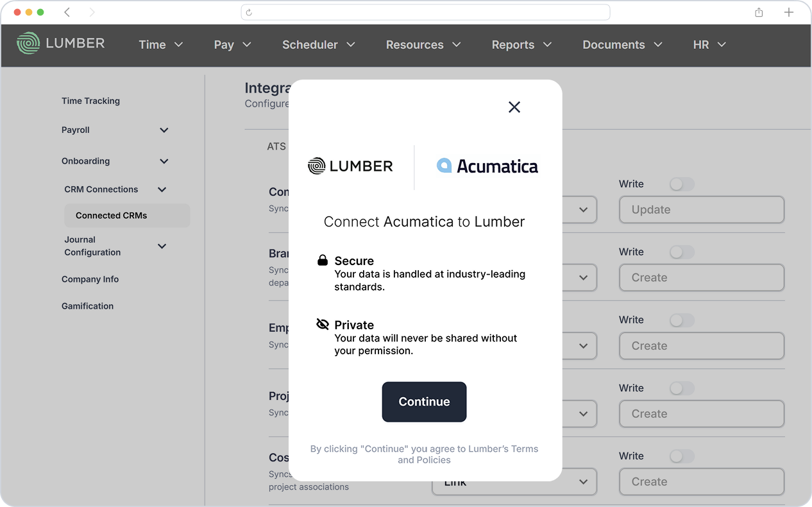812x507 pixels.
Task: Open the Pay menu
Action: [232, 45]
